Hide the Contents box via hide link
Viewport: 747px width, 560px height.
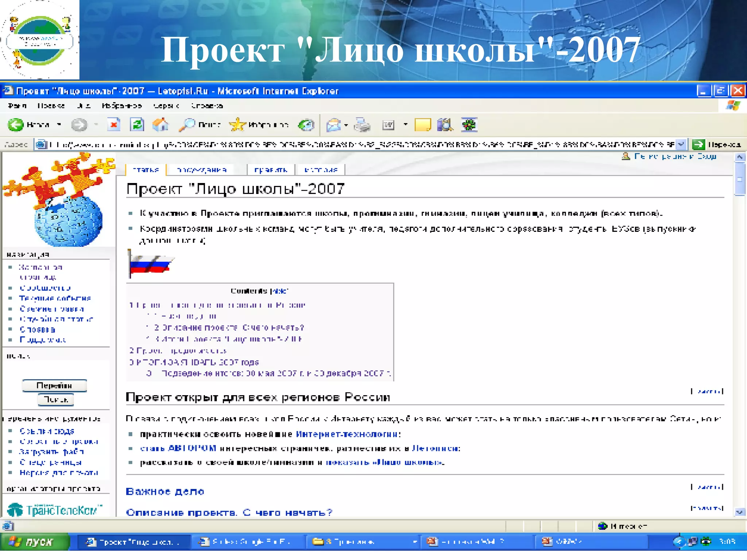coord(279,291)
